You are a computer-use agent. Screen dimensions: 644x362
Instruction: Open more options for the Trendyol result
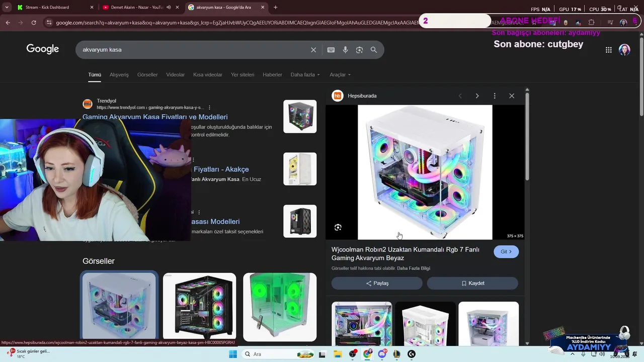(x=209, y=108)
